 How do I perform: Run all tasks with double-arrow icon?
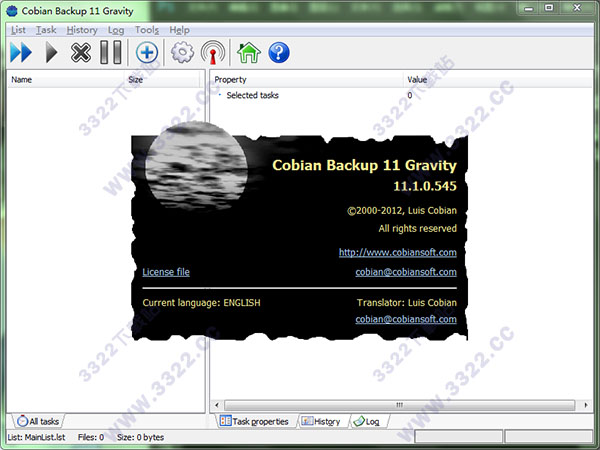point(21,52)
